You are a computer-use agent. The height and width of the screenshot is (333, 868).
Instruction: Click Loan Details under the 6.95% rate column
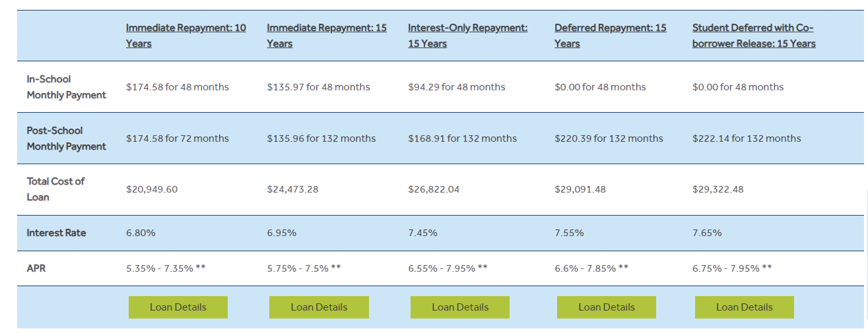click(319, 307)
